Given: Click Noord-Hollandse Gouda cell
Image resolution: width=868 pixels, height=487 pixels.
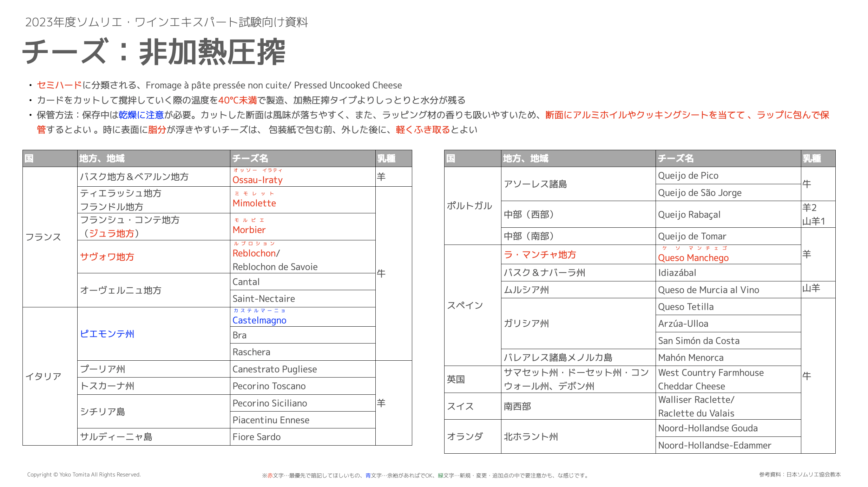Looking at the screenshot, I should (x=728, y=428).
